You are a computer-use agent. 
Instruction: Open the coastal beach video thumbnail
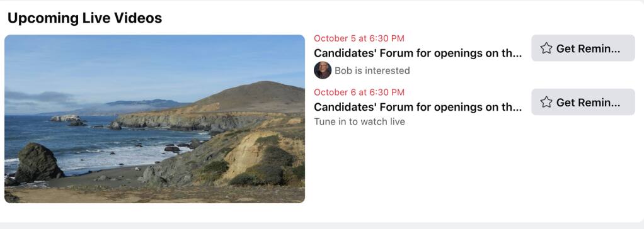(x=154, y=119)
